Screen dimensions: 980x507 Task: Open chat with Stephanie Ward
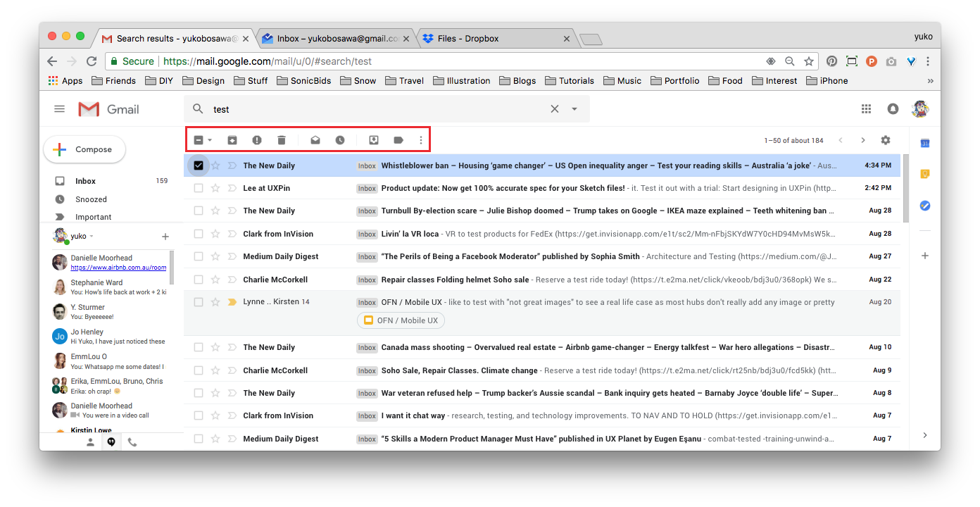pos(109,287)
